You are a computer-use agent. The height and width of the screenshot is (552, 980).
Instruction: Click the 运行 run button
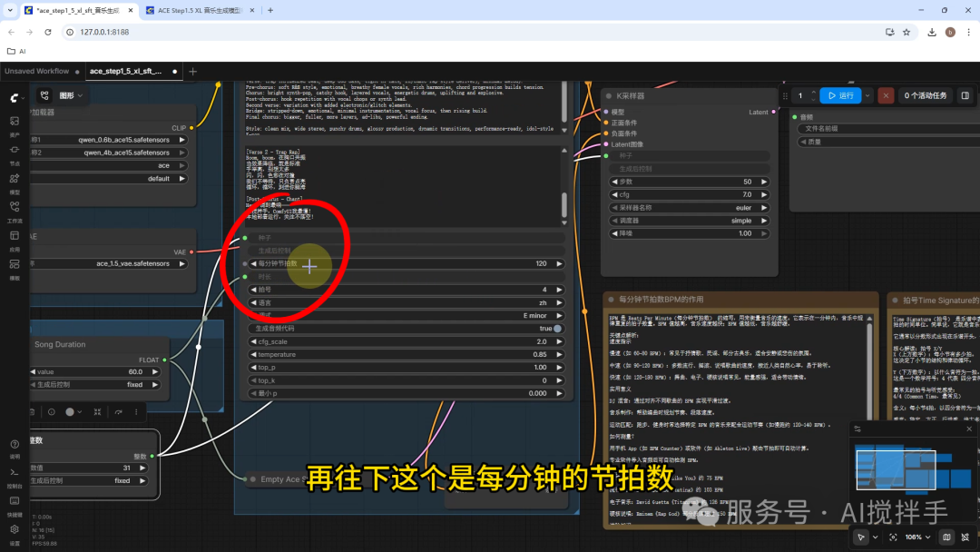point(840,95)
